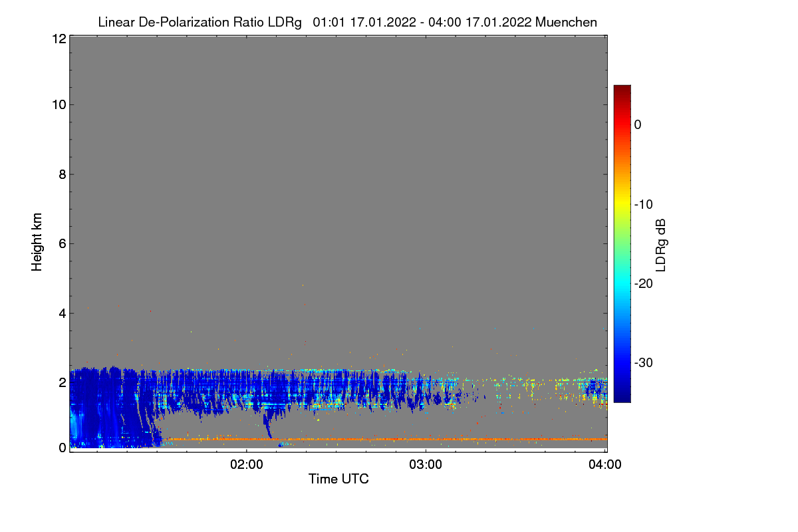Image resolution: width=798 pixels, height=532 pixels.
Task: Click the 04:00 time tick label
Action: (x=604, y=465)
